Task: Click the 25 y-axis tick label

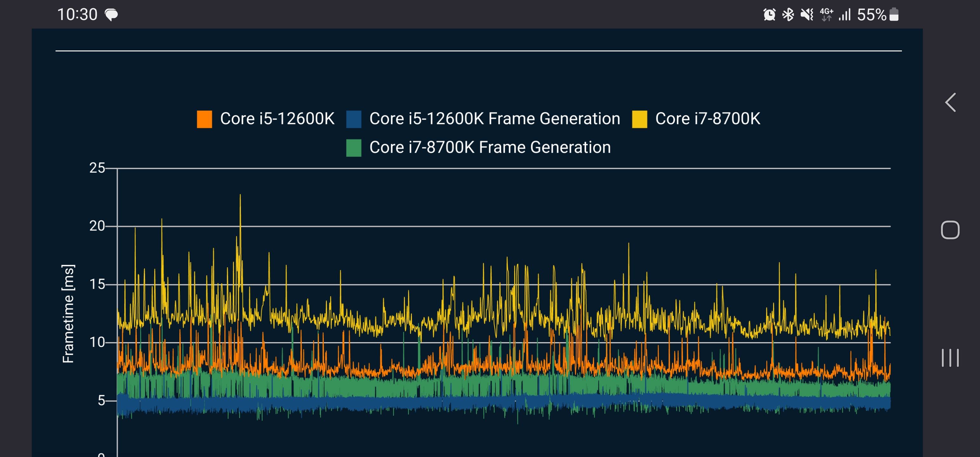Action: click(x=97, y=168)
